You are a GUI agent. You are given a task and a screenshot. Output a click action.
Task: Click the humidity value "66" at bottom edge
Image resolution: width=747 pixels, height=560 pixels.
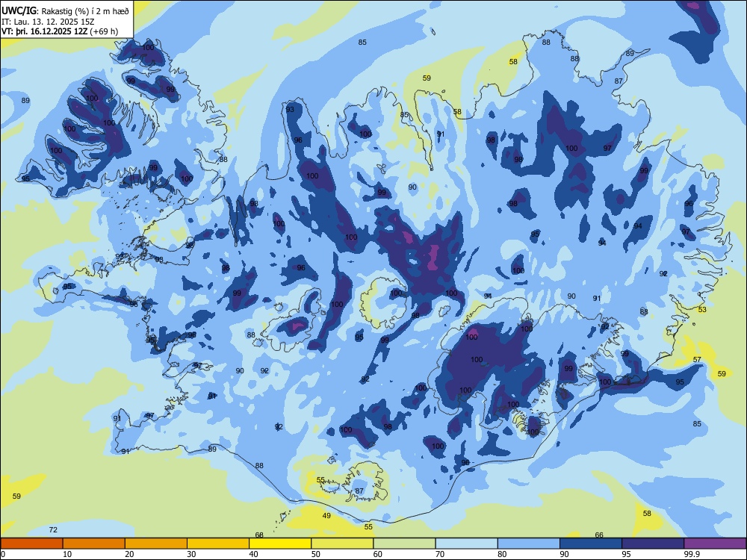click(x=599, y=535)
